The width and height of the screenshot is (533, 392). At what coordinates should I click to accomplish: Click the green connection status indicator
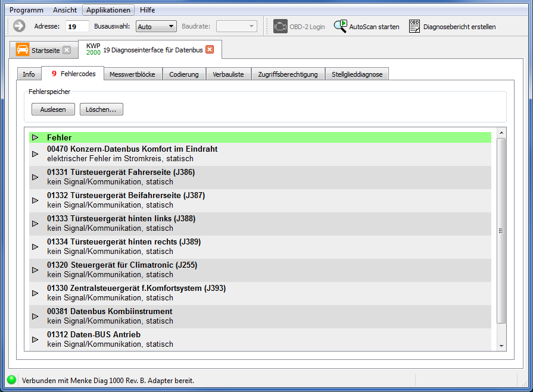[x=11, y=380]
